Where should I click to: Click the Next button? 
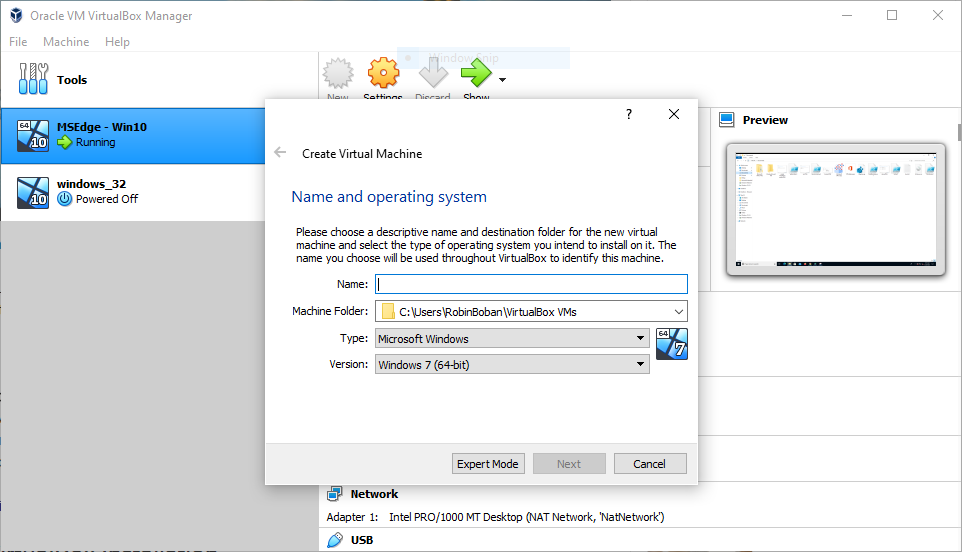(569, 464)
